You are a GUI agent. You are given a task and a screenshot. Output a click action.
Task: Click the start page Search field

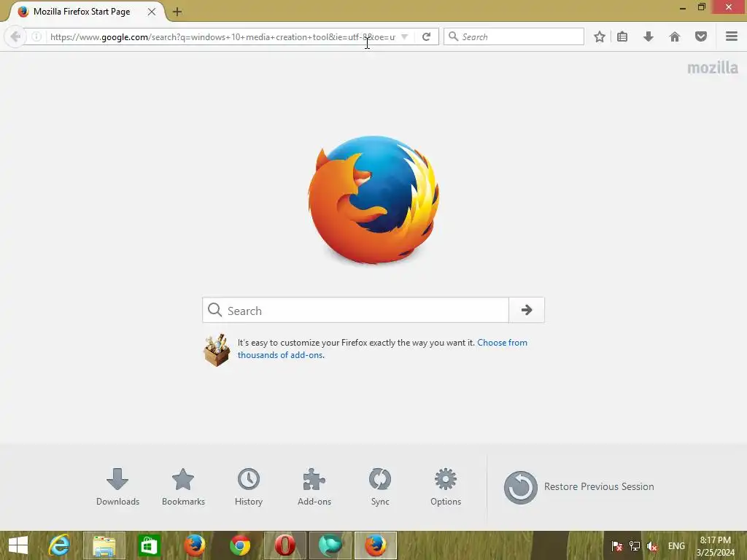point(356,310)
